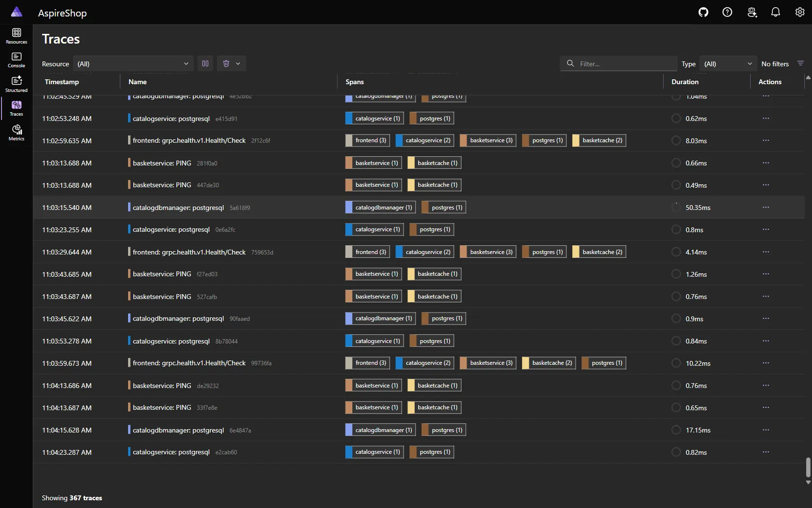Open trace catalogservice: postgresql 0e6a2fc
812x508 pixels.
(171, 229)
